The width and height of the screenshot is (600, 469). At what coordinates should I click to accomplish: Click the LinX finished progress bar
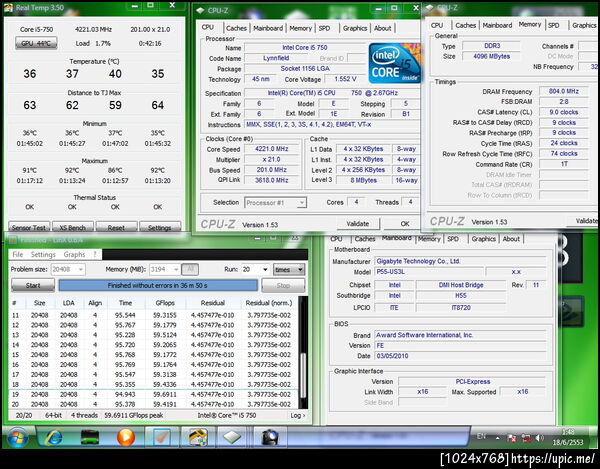[158, 285]
